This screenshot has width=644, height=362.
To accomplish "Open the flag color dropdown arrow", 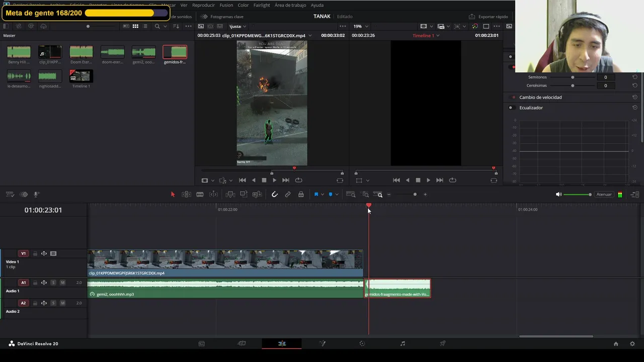I will point(322,195).
